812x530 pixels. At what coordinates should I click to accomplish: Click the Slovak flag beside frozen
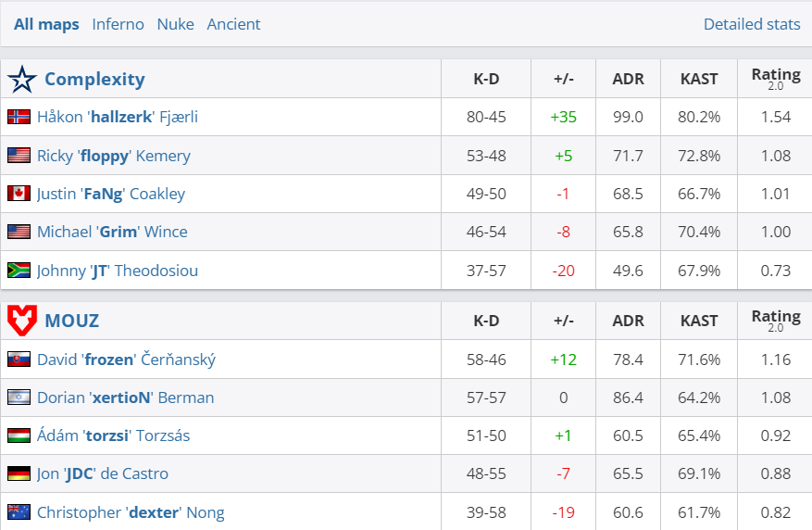19,360
